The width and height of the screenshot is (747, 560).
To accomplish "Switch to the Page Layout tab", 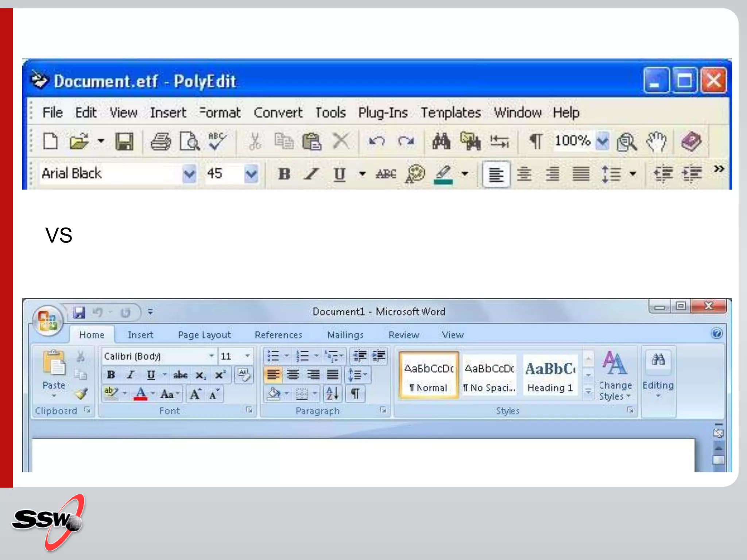I will pyautogui.click(x=204, y=335).
